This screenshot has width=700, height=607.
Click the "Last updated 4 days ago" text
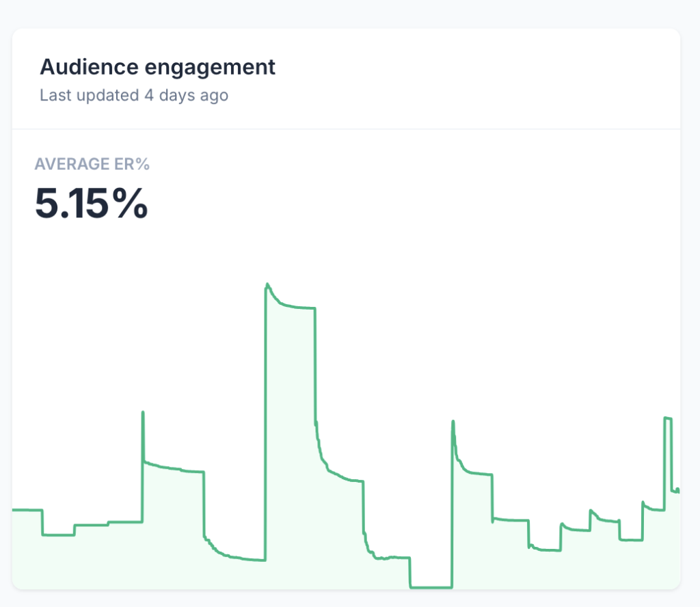coord(133,95)
